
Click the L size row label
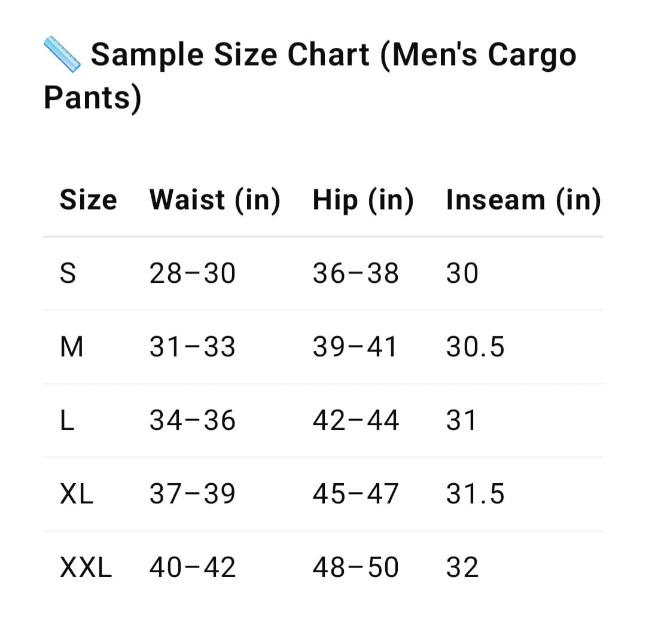point(67,420)
